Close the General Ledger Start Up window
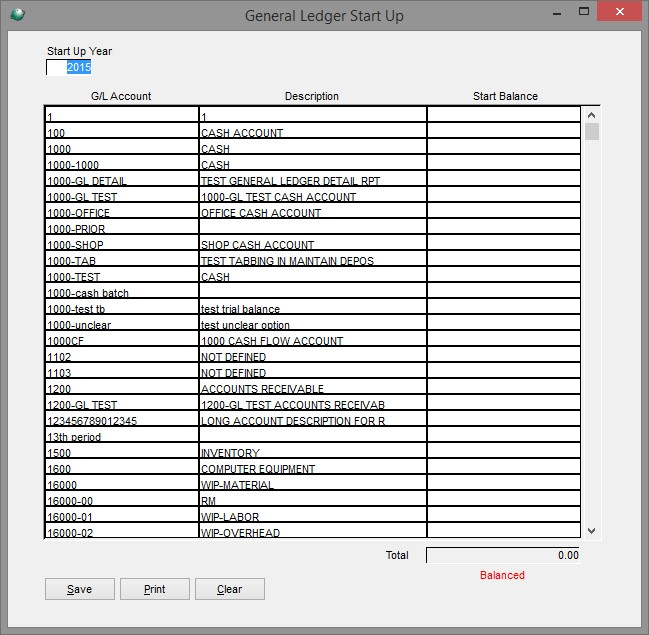 coord(619,12)
